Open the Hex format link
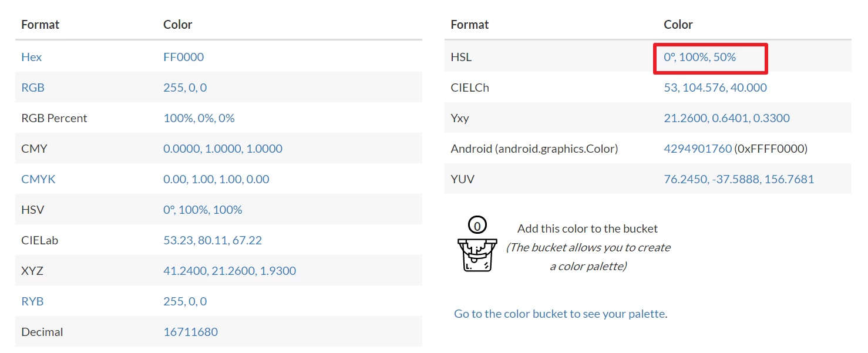 tap(32, 57)
